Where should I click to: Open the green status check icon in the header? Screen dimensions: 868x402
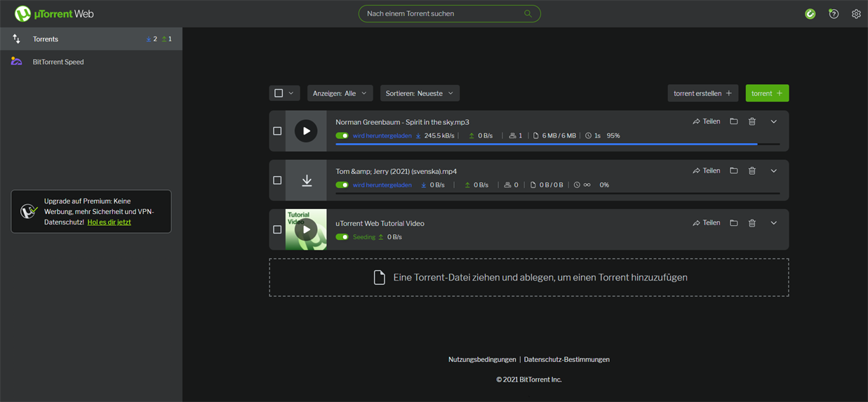point(810,13)
